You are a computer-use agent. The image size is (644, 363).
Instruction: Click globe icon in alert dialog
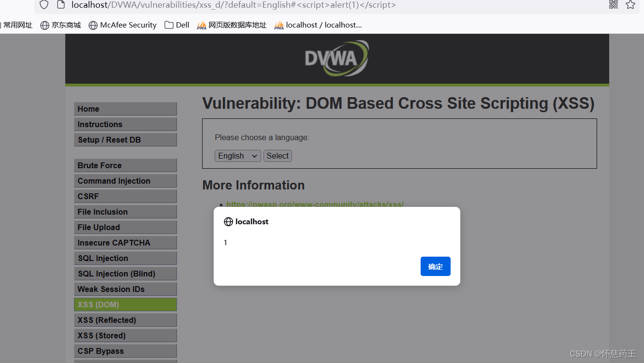228,222
